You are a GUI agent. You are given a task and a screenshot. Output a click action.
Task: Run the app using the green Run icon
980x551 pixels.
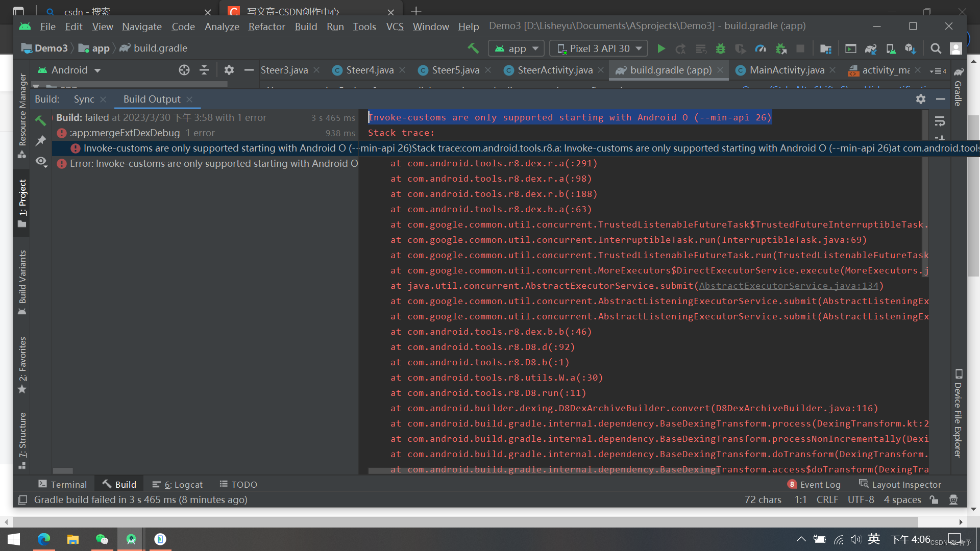pos(661,48)
